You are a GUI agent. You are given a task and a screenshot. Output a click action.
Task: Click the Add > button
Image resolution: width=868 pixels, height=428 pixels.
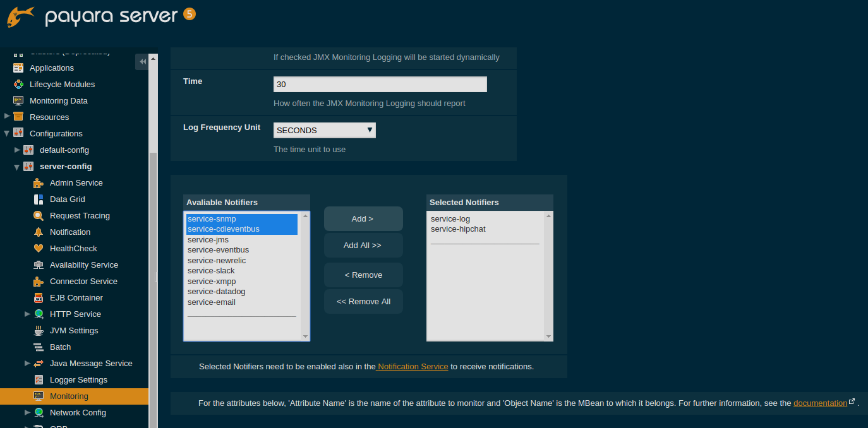[x=363, y=218]
